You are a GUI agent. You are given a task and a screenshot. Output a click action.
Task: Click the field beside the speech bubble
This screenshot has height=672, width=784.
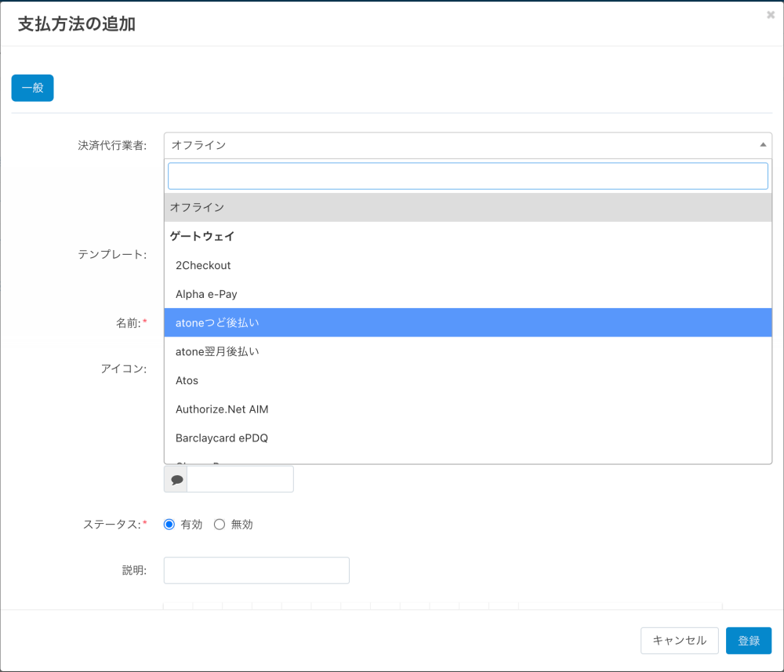tap(240, 480)
